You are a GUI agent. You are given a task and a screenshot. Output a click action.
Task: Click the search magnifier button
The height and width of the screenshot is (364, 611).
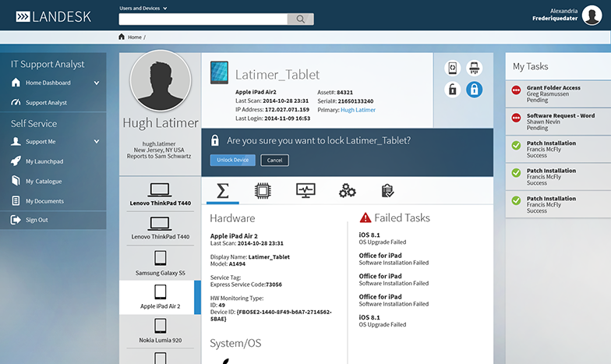[300, 19]
